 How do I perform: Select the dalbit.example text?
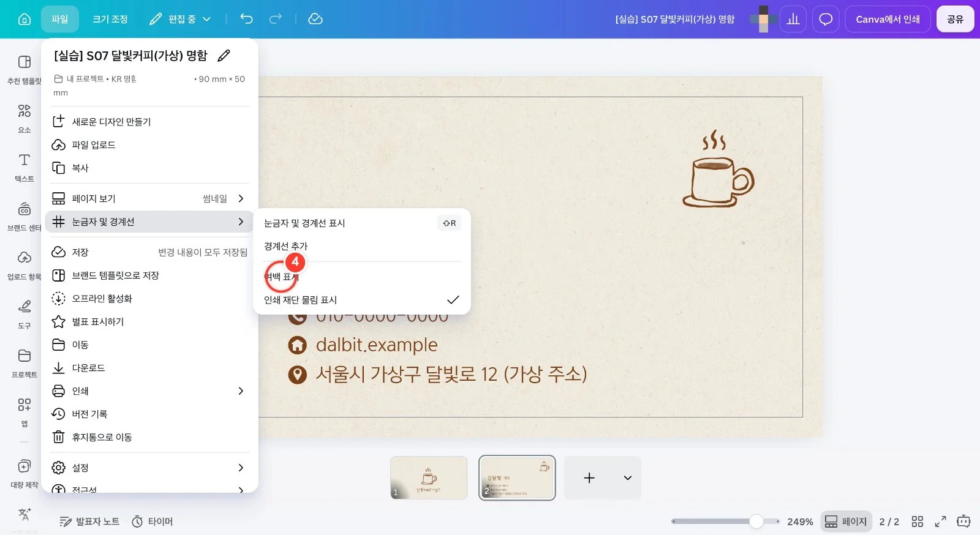coord(377,345)
